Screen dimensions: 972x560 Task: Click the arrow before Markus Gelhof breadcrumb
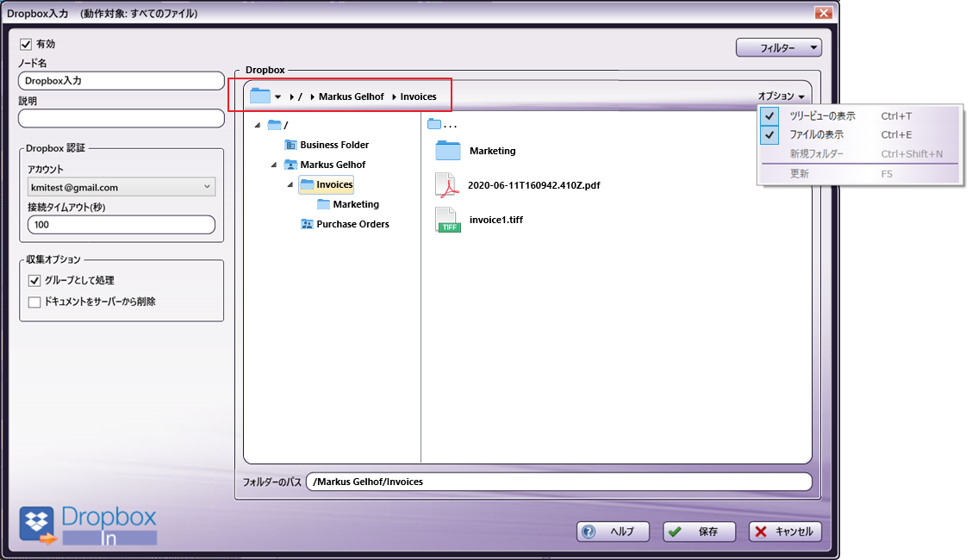click(313, 96)
